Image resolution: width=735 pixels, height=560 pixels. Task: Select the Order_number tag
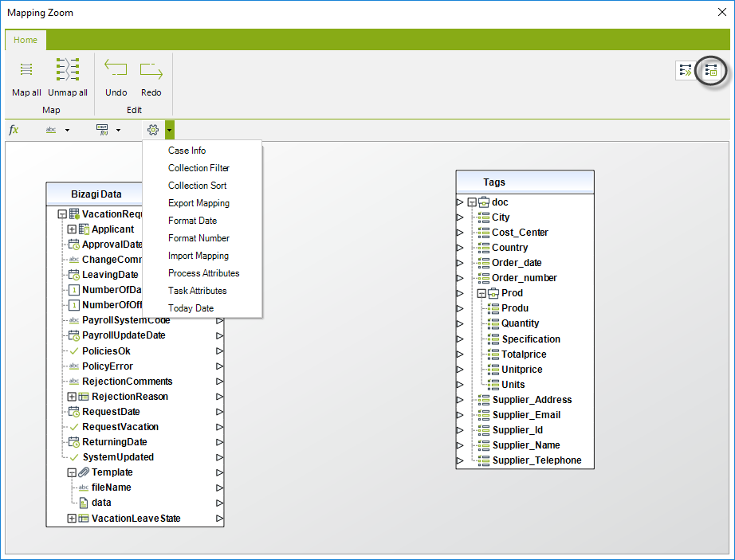click(x=524, y=278)
